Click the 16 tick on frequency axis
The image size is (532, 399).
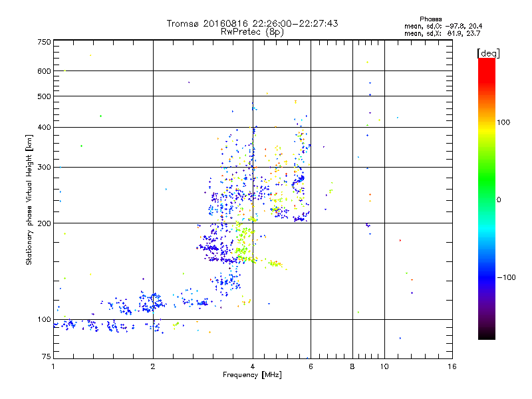tap(452, 366)
